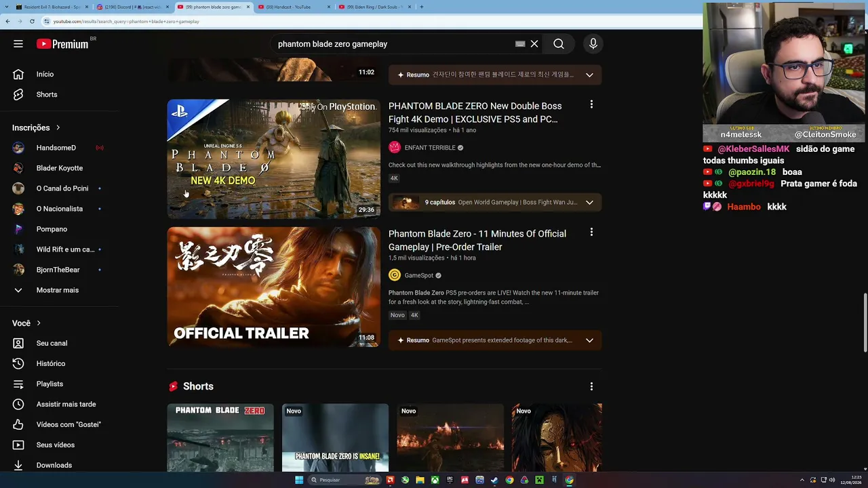Visit the GameSpot channel
This screenshot has width=868, height=488.
pos(418,276)
